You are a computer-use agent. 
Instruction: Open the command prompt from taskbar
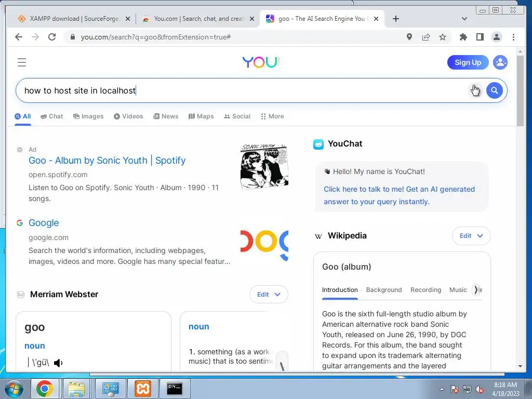[175, 389]
